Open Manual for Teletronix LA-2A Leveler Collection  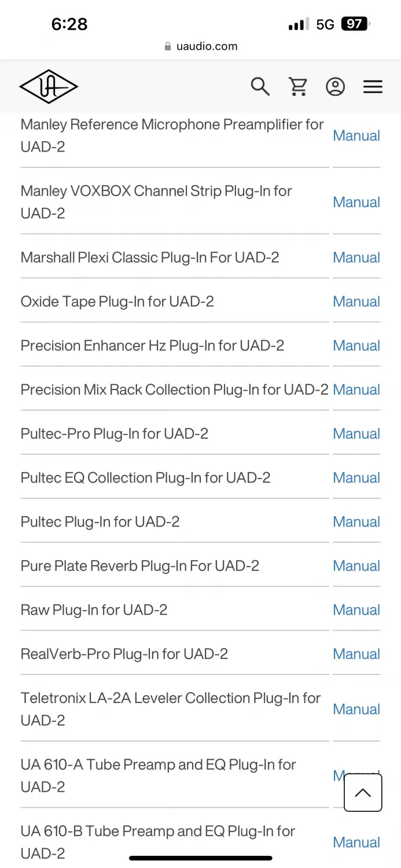pyautogui.click(x=356, y=709)
